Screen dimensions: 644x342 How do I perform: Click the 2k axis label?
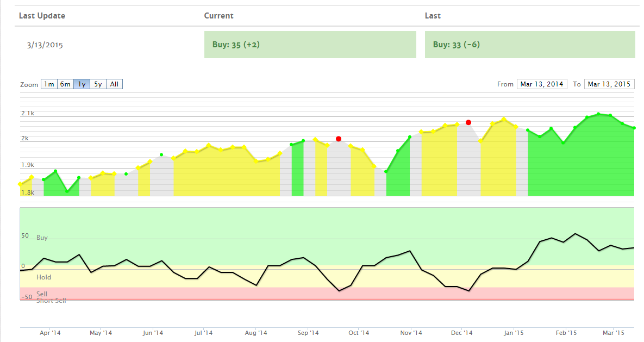coord(25,139)
